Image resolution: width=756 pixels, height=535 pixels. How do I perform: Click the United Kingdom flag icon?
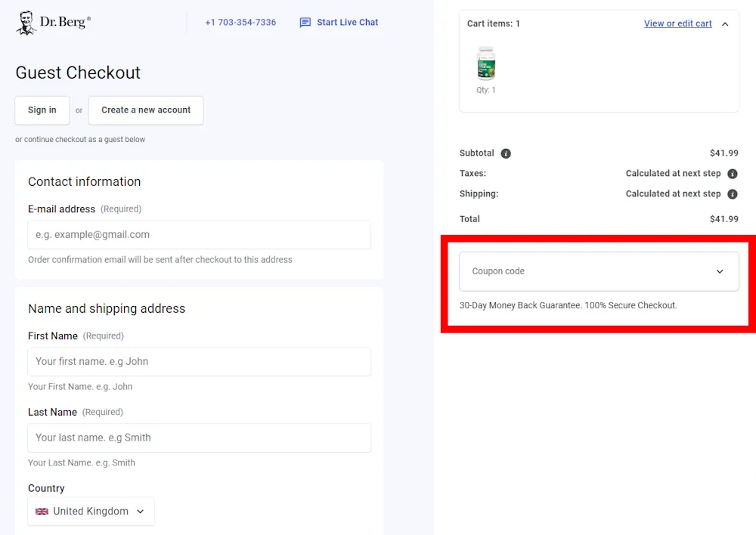[x=42, y=512]
